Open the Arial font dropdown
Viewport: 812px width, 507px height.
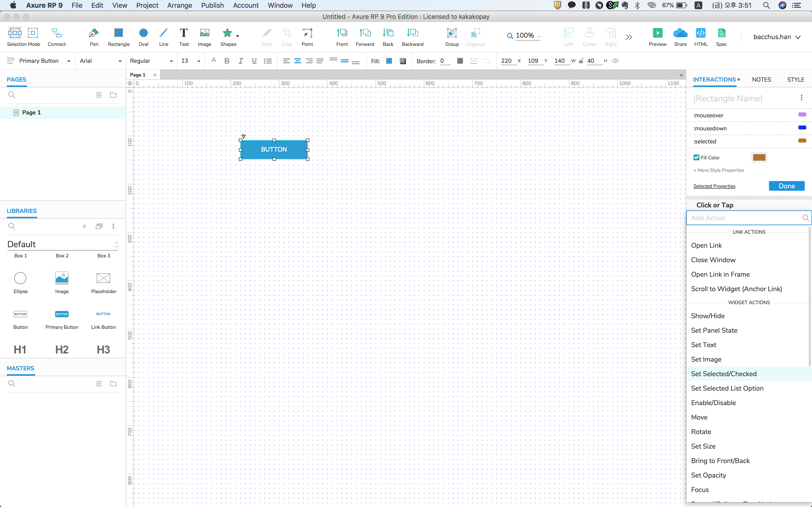[x=120, y=61]
